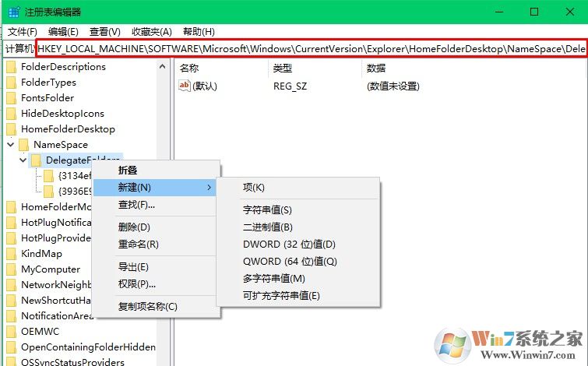Viewport: 588px width, 366px height.
Task: Select the NotificationArea folder icon
Action: [12, 316]
